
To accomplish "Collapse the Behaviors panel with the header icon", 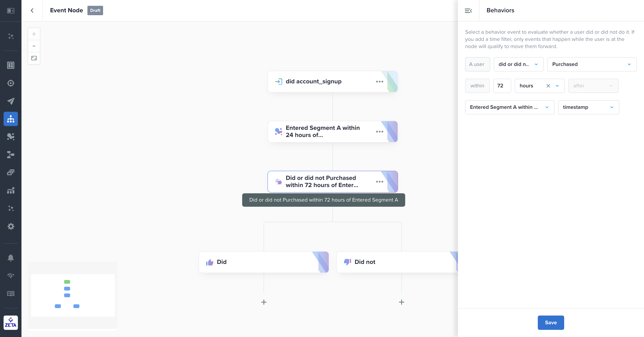I will click(468, 11).
